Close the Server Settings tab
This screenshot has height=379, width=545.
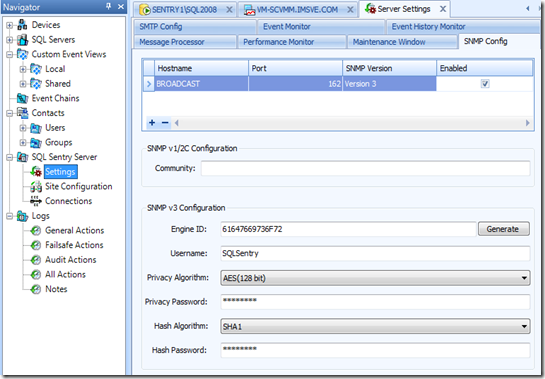(x=443, y=9)
